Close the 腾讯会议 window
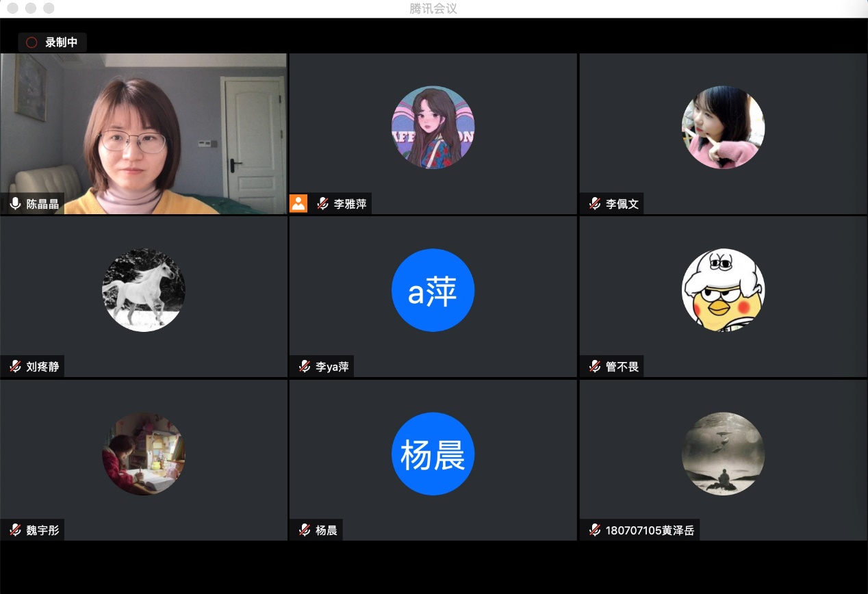The height and width of the screenshot is (594, 868). coord(13,8)
